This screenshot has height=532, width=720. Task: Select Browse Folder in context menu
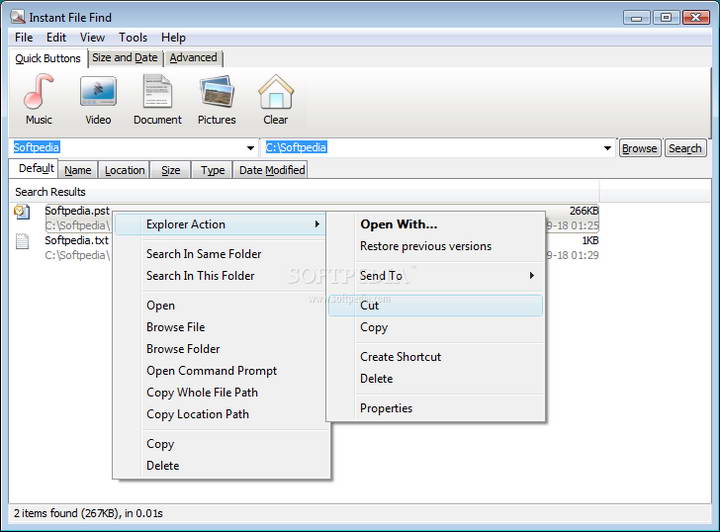click(183, 349)
